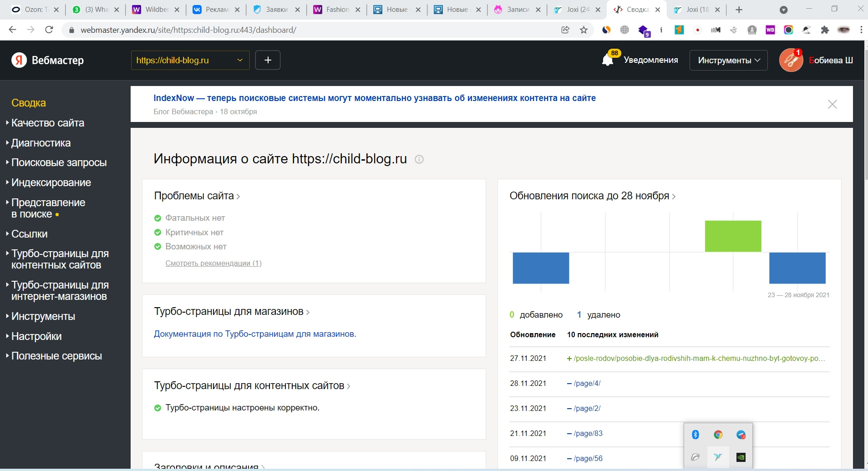Go back to the previous page
868x471 pixels.
point(13,30)
